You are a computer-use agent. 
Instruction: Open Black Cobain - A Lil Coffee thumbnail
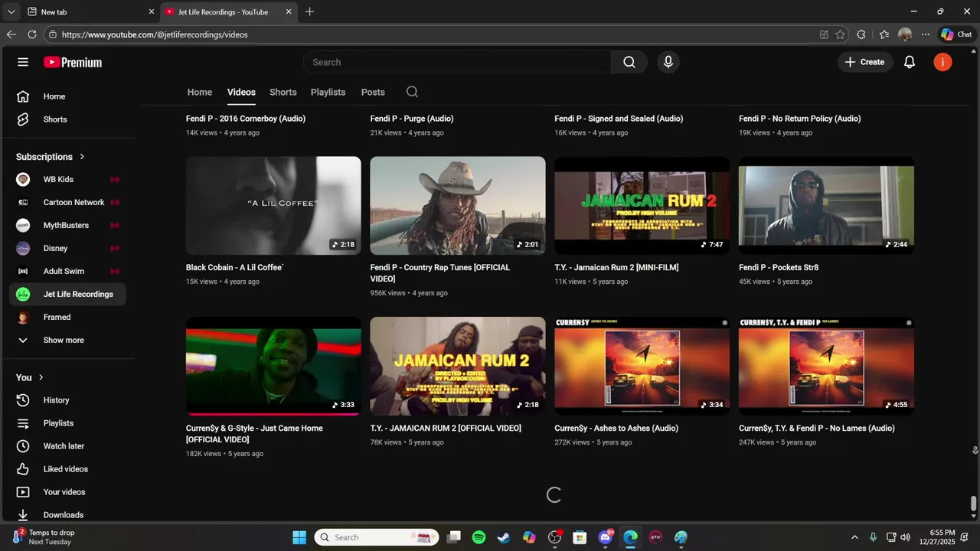click(x=273, y=206)
